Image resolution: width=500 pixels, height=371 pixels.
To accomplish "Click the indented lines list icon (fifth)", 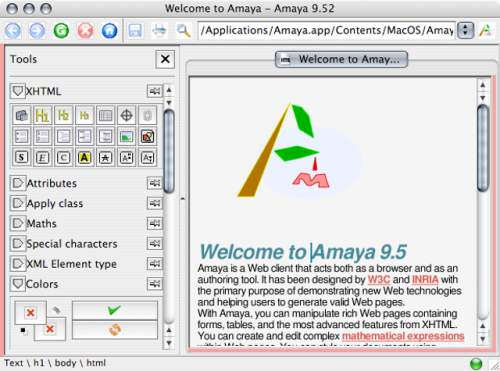I will 105,137.
